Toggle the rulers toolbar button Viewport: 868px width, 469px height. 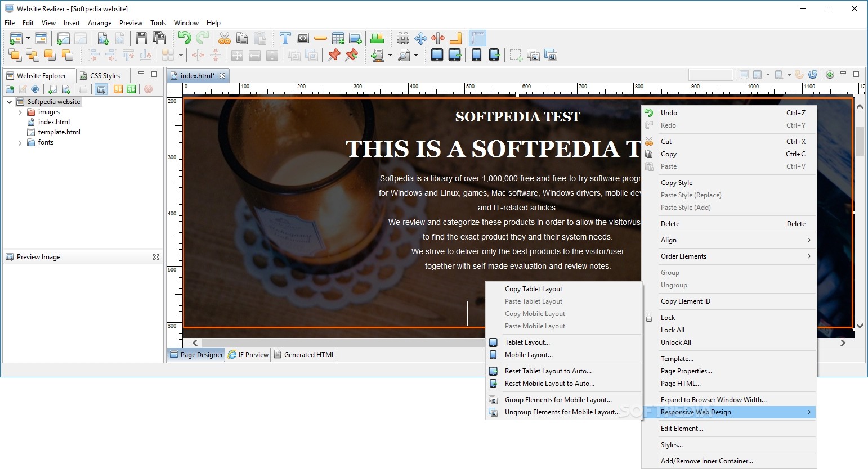tap(477, 38)
